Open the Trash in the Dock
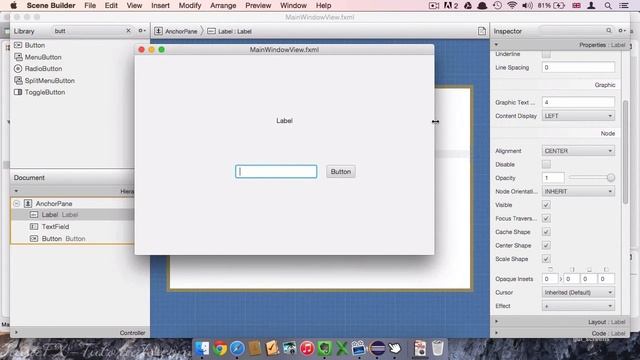 click(438, 348)
